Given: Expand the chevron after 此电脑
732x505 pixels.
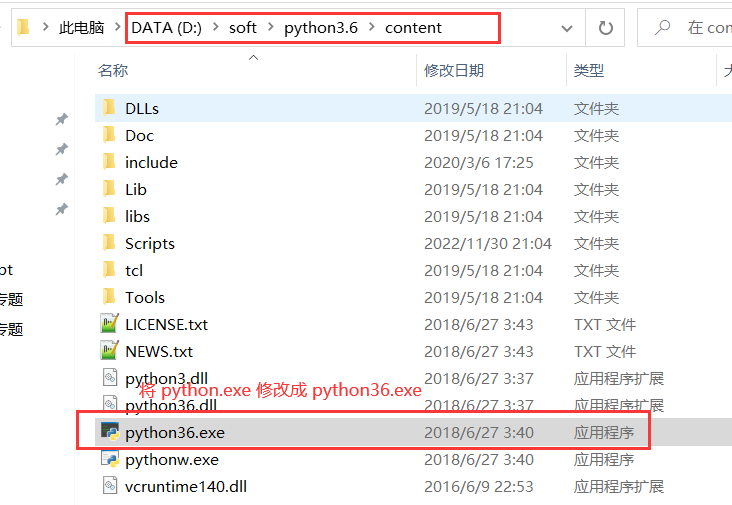Looking at the screenshot, I should pos(118,27).
